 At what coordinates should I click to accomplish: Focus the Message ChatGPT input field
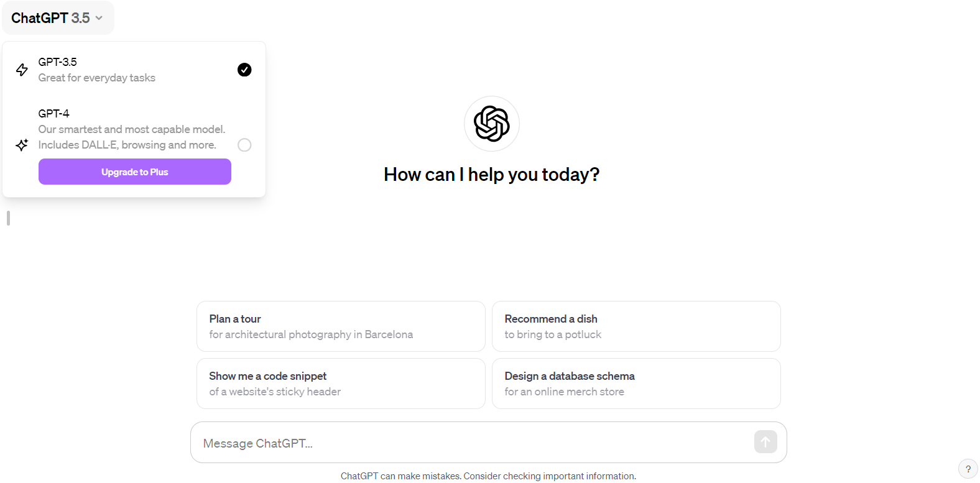(473, 443)
